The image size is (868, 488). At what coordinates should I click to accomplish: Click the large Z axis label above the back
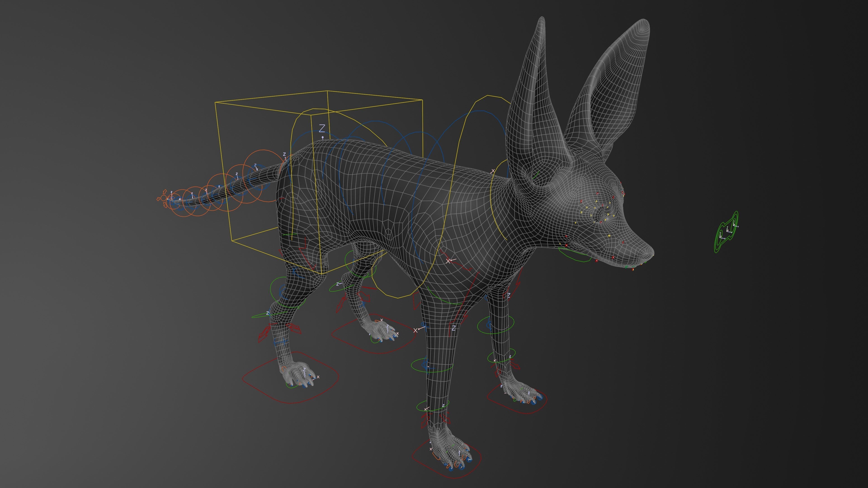tap(322, 128)
